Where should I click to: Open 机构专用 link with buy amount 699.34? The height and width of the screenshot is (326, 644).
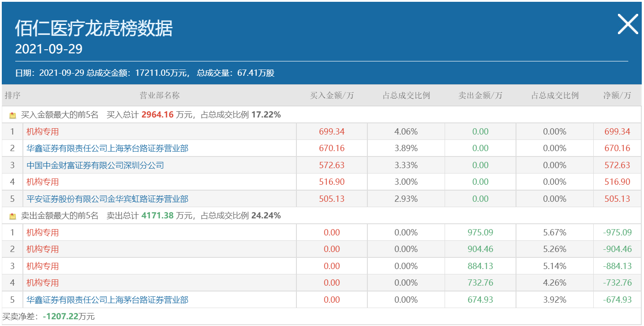coord(43,132)
